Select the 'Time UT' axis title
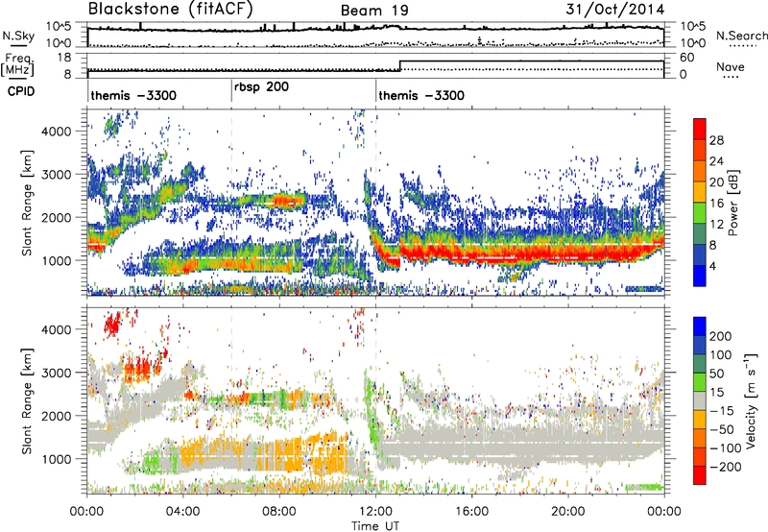 point(375,526)
